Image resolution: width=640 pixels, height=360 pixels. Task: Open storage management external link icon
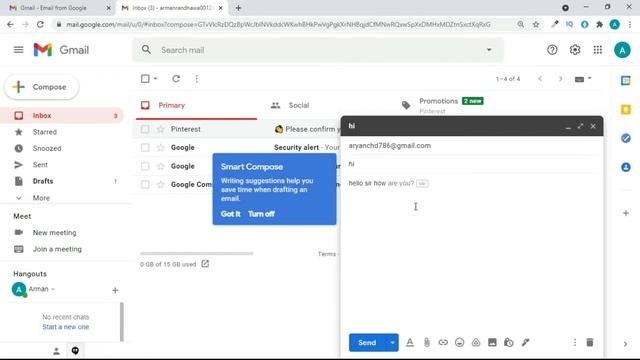click(205, 264)
